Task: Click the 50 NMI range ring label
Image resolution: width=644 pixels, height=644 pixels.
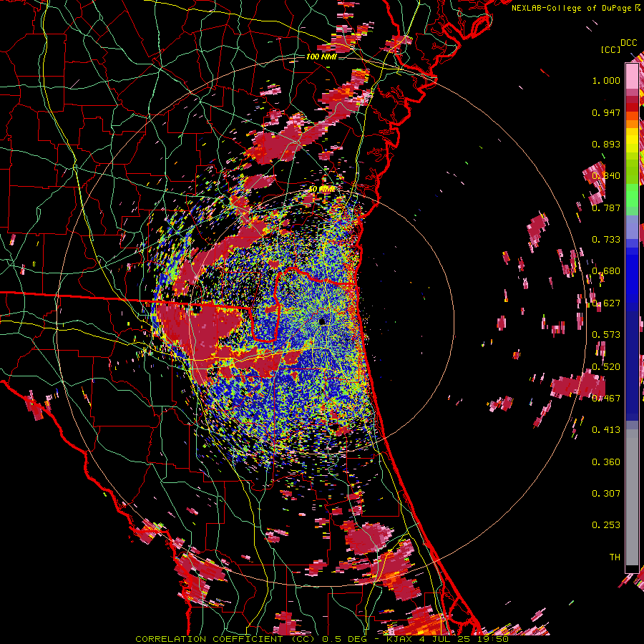Action: pos(321,190)
